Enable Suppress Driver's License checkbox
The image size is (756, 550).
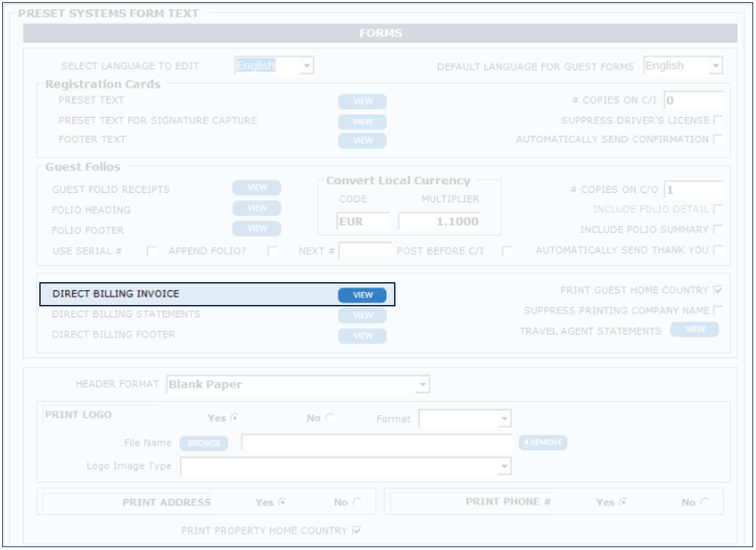point(717,121)
